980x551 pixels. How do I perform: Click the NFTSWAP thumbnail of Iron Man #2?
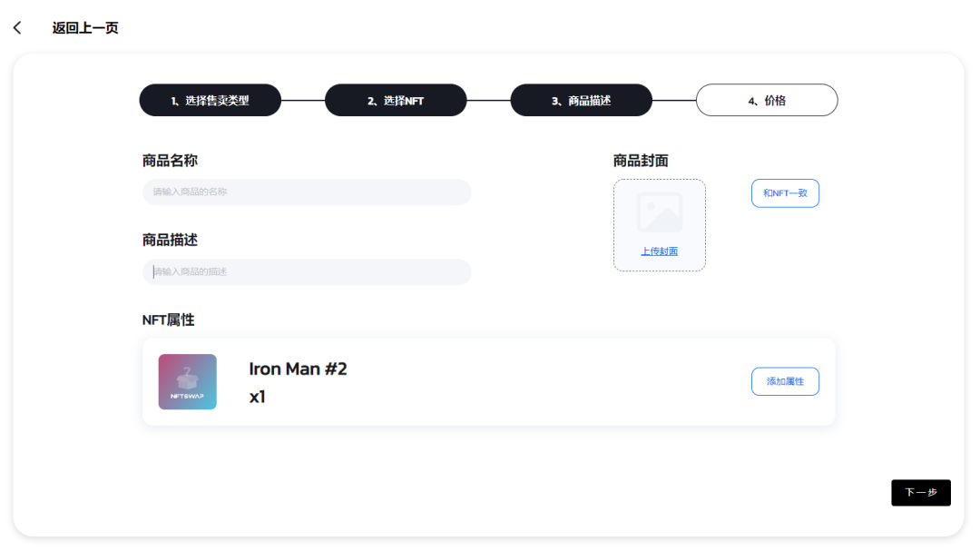tap(187, 382)
